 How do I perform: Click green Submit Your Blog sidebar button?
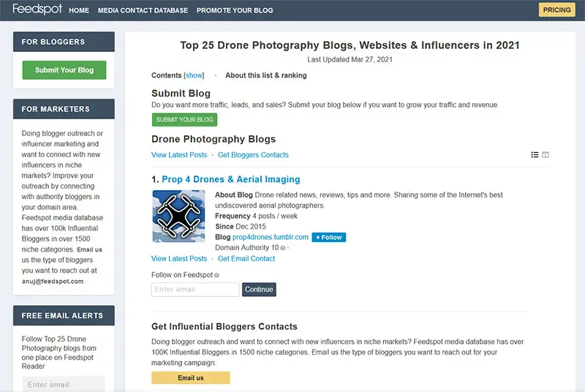(64, 70)
